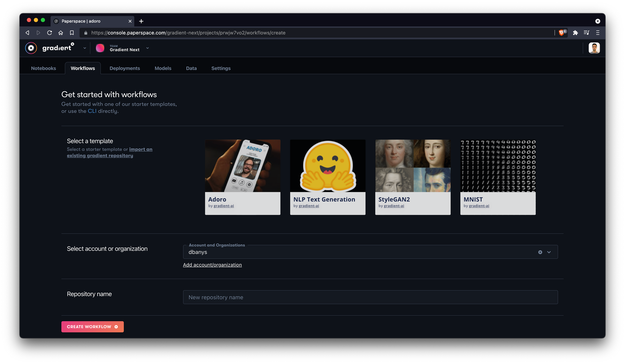Clear the dbanys account selection

pos(540,252)
